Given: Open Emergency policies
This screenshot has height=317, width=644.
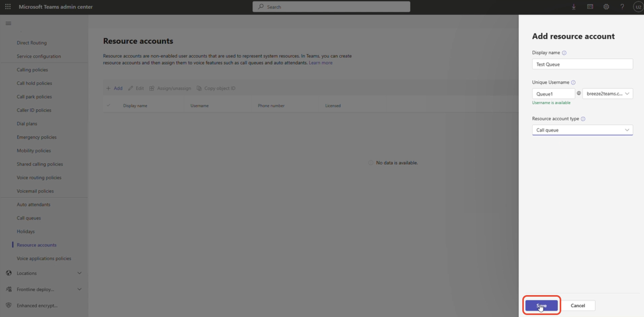Looking at the screenshot, I should pyautogui.click(x=37, y=137).
